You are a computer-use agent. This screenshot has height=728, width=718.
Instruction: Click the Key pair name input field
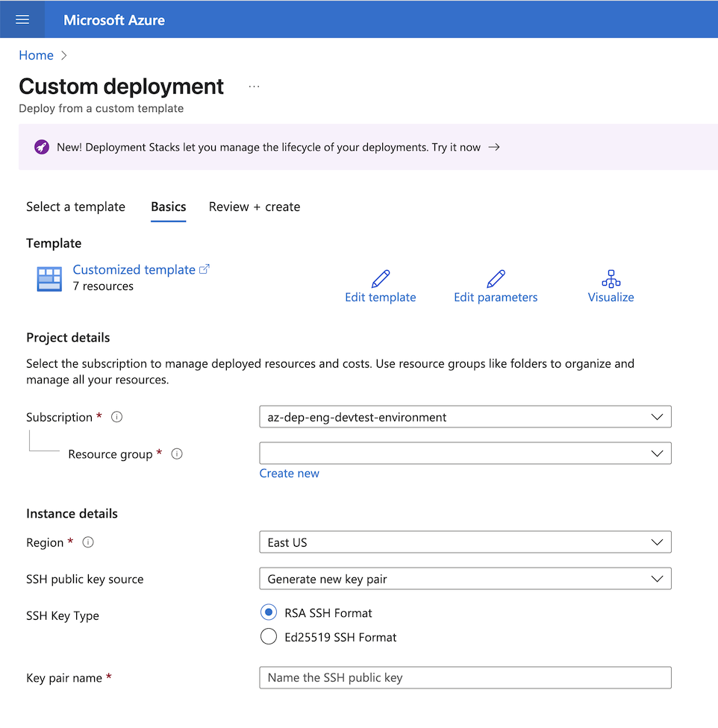click(x=465, y=677)
